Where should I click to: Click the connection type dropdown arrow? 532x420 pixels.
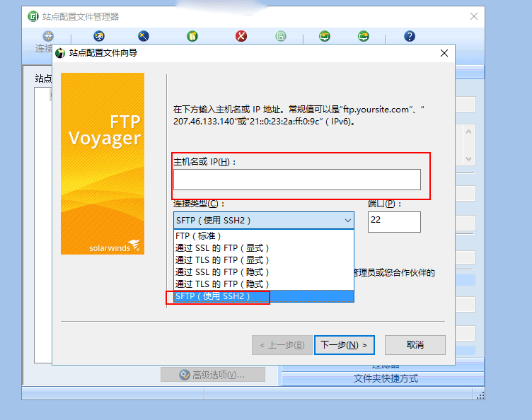(348, 221)
